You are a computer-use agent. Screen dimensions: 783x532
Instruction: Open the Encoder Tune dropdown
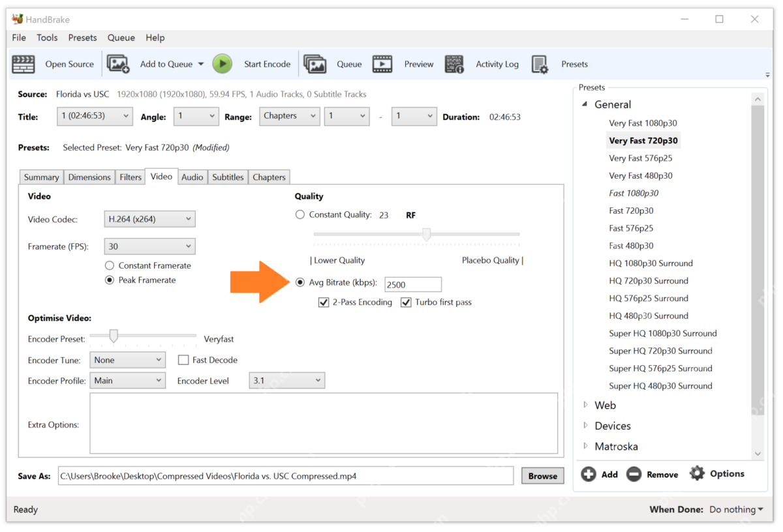click(127, 360)
